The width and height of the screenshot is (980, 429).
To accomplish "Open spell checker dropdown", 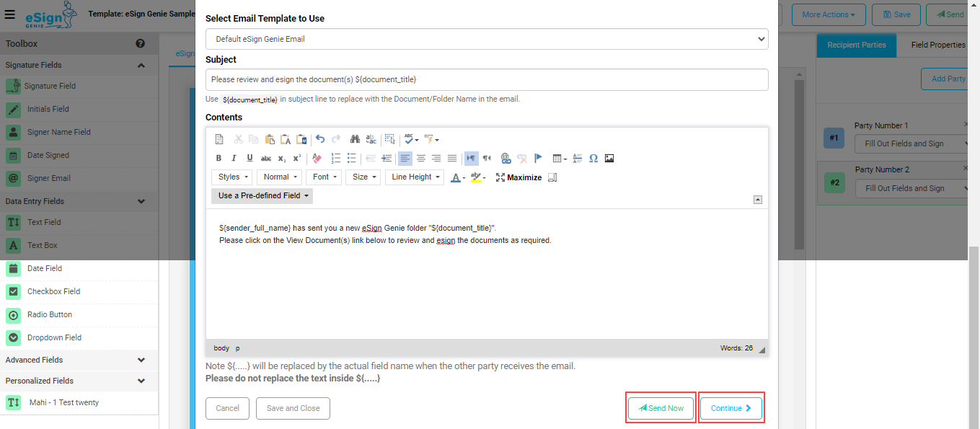I will (x=412, y=139).
